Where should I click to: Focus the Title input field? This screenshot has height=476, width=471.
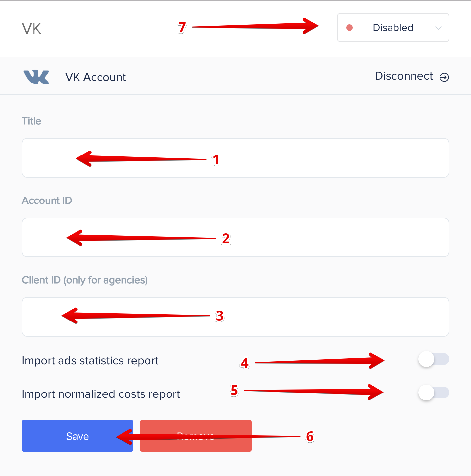(235, 158)
